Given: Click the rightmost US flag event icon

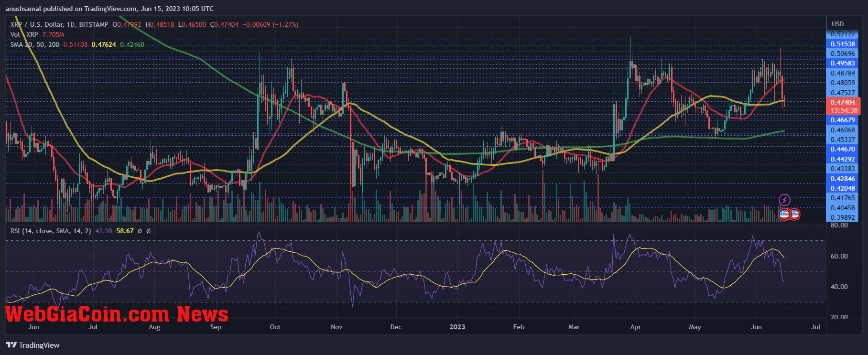Looking at the screenshot, I should point(794,214).
